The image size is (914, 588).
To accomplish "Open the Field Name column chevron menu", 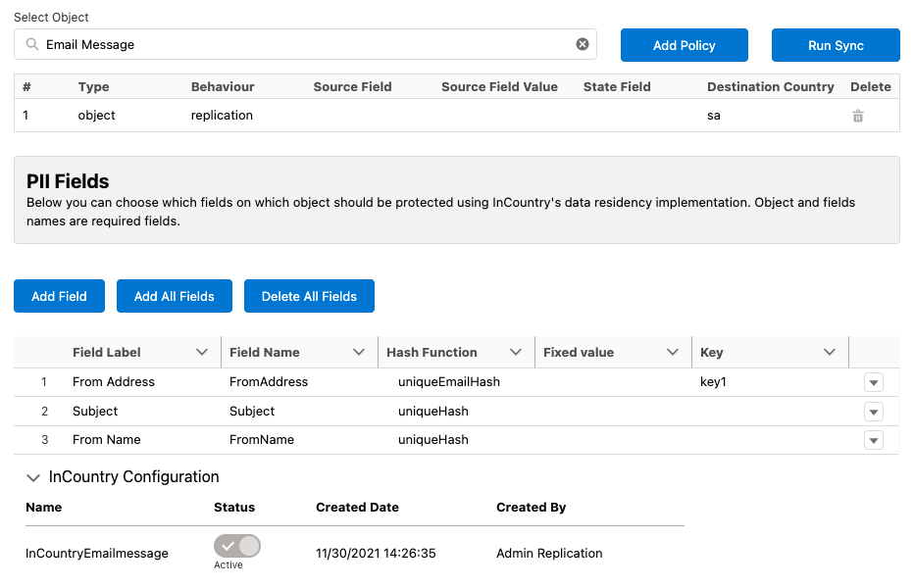I will 359,352.
